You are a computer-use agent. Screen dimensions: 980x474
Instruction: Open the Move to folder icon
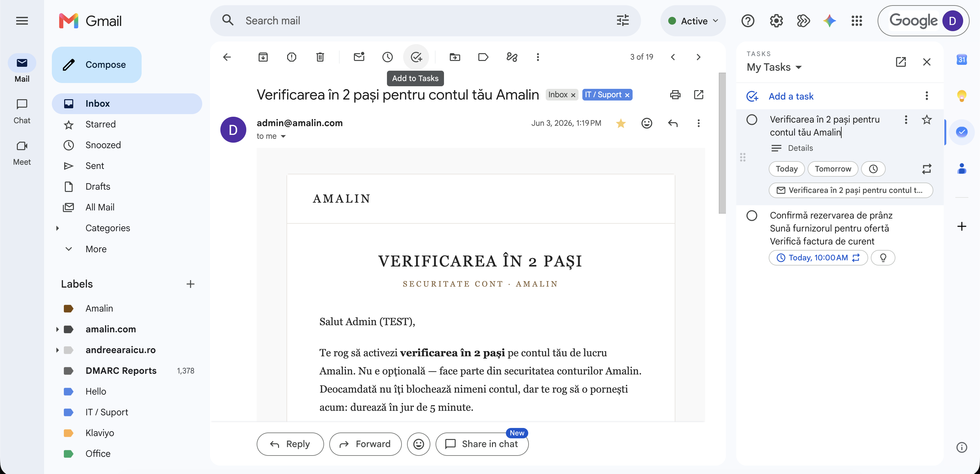coord(455,57)
